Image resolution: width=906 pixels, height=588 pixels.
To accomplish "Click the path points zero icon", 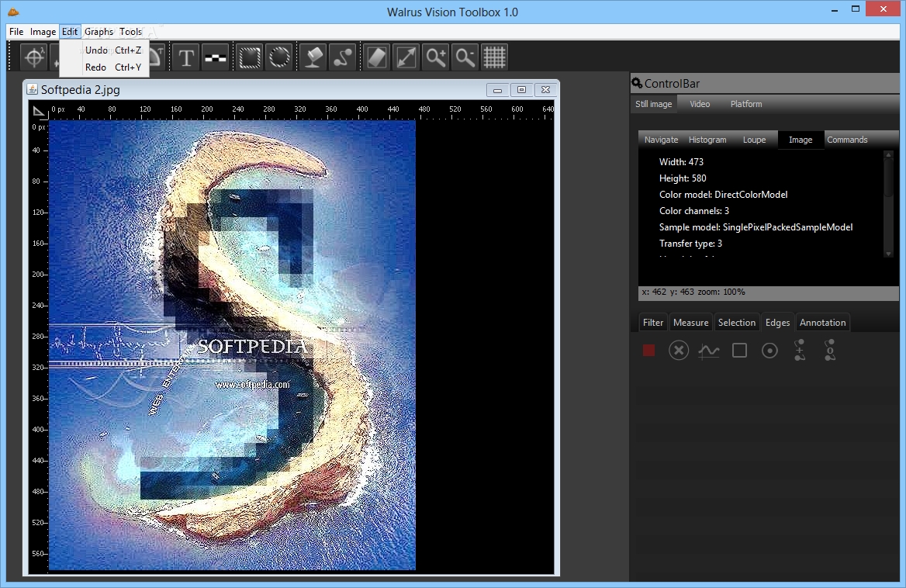I will 830,350.
